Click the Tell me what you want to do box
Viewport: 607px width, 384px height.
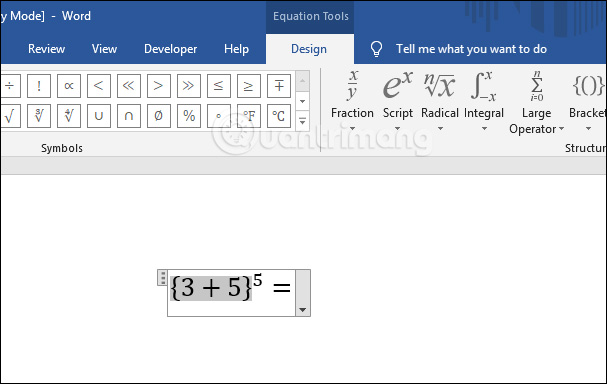point(471,49)
